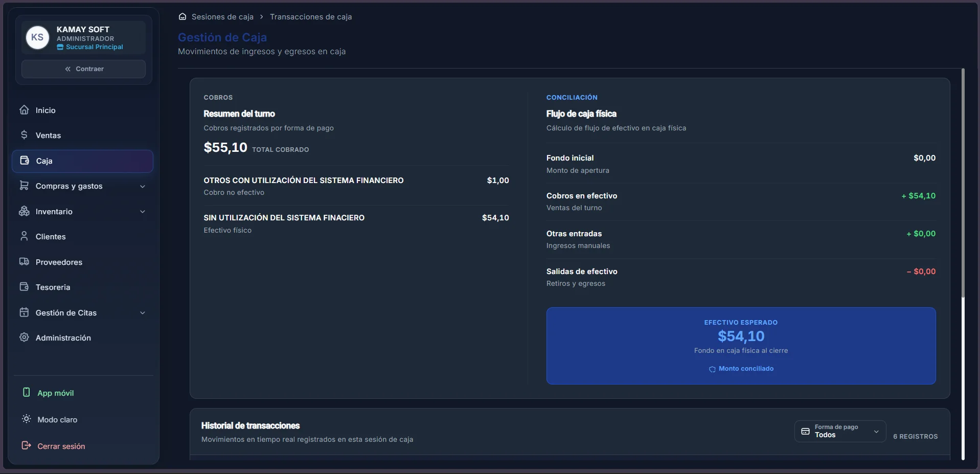Screen dimensions: 980x474
Task: Click the Administración gear icon
Action: click(x=24, y=337)
